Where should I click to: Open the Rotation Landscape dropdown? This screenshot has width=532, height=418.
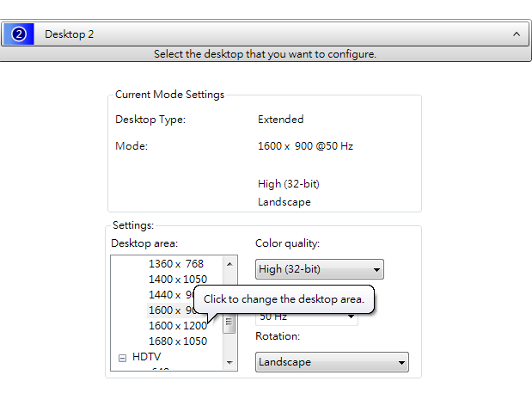pyautogui.click(x=332, y=362)
